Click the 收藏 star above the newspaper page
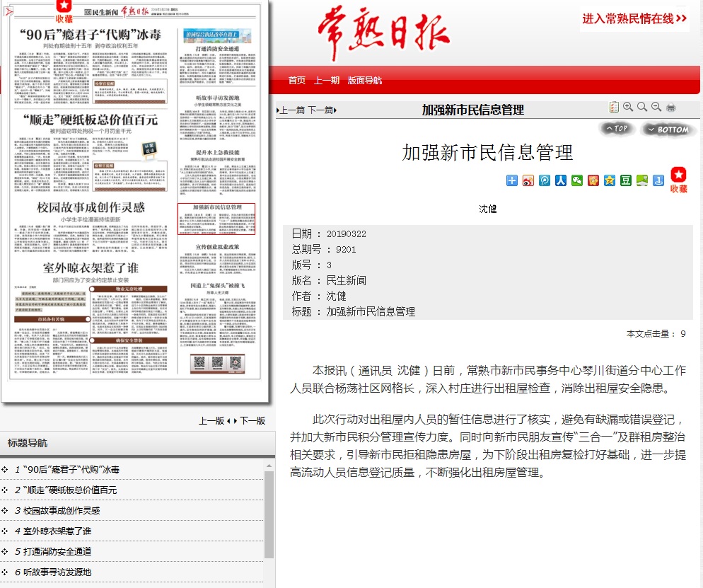The width and height of the screenshot is (703, 588). [x=64, y=11]
